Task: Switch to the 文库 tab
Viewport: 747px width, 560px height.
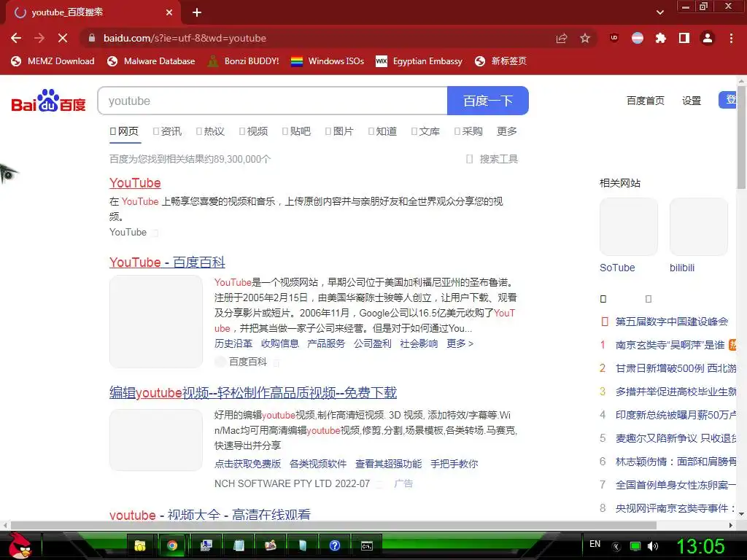Action: coord(426,131)
